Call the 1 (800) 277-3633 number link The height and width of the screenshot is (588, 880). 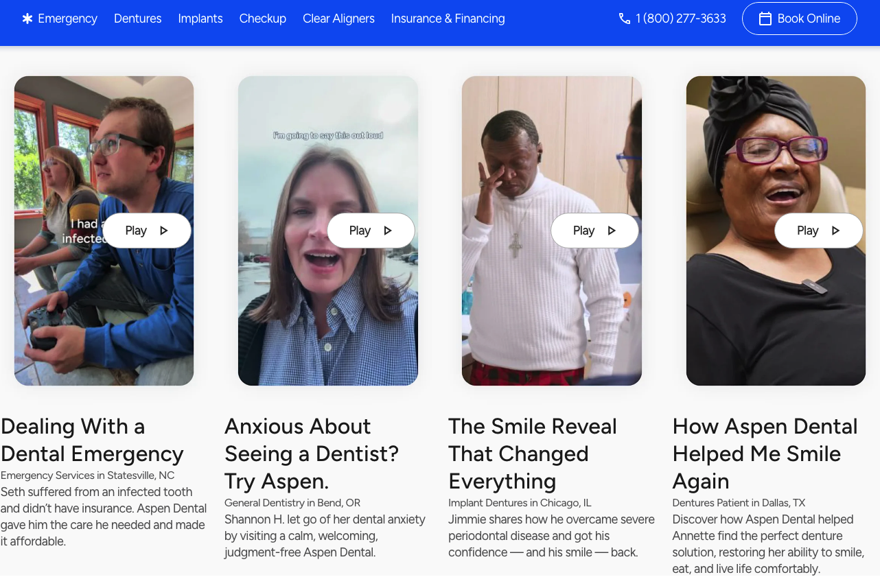(673, 19)
